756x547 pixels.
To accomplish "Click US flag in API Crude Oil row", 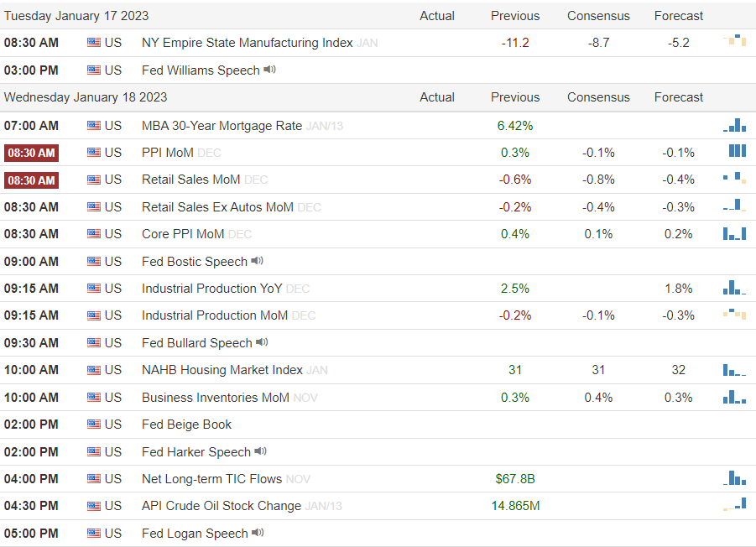I will point(93,506).
